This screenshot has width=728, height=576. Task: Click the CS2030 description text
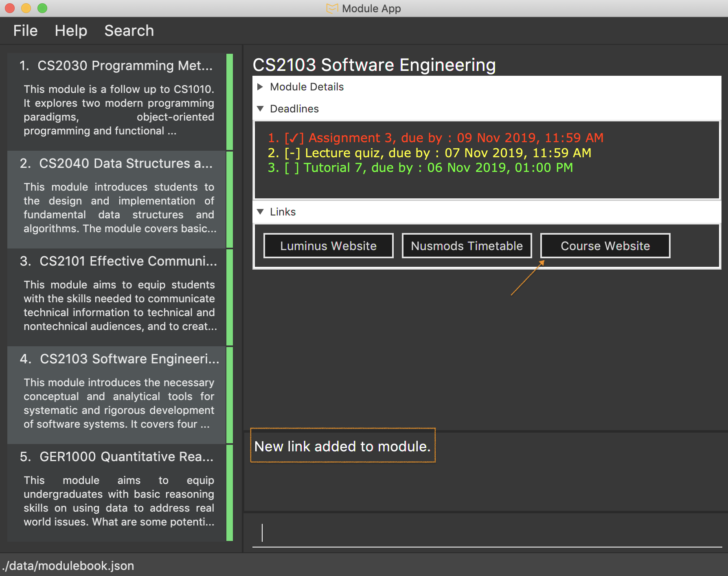[119, 110]
